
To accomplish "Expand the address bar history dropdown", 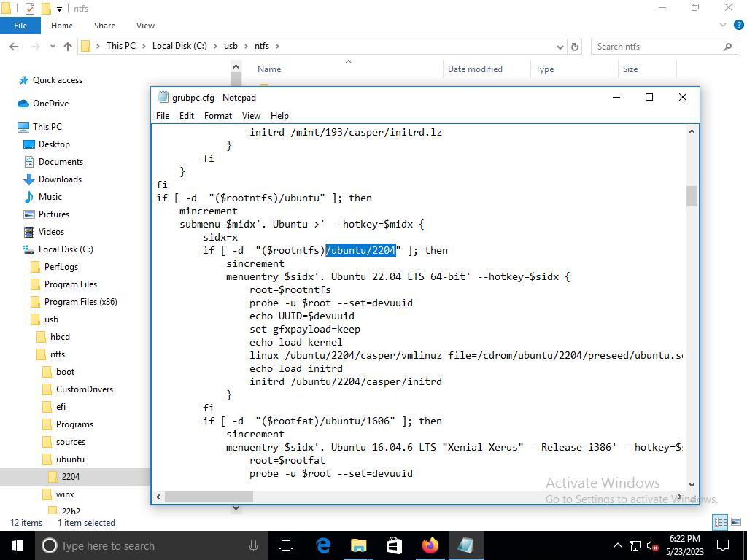I will [x=560, y=47].
